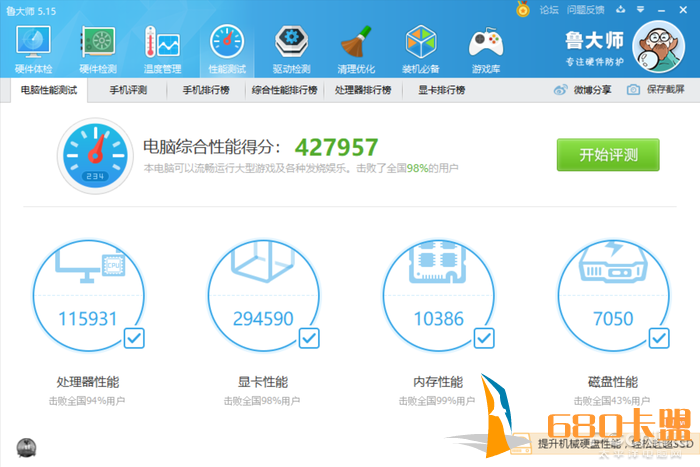Click the round badge icon at bottom left
Screen dimensions: 700x467
[x=26, y=448]
